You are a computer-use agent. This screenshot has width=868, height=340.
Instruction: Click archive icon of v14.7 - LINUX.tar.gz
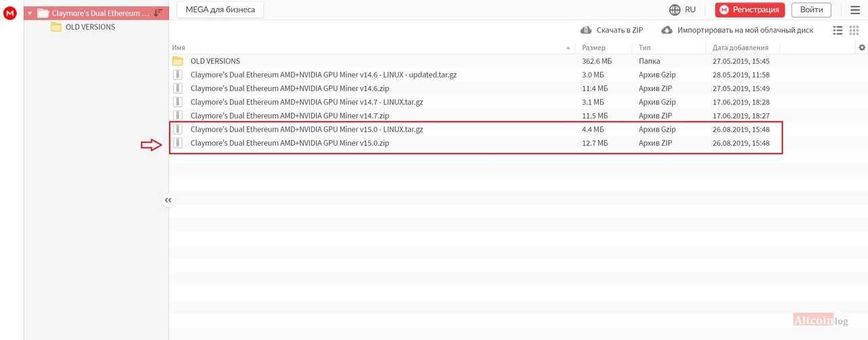[178, 102]
